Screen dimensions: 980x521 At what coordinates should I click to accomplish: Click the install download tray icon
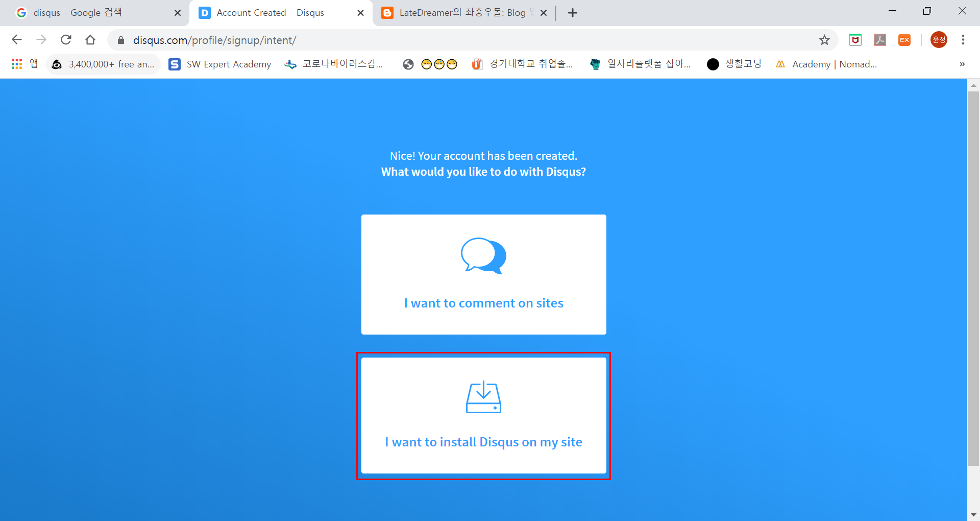[x=483, y=397]
